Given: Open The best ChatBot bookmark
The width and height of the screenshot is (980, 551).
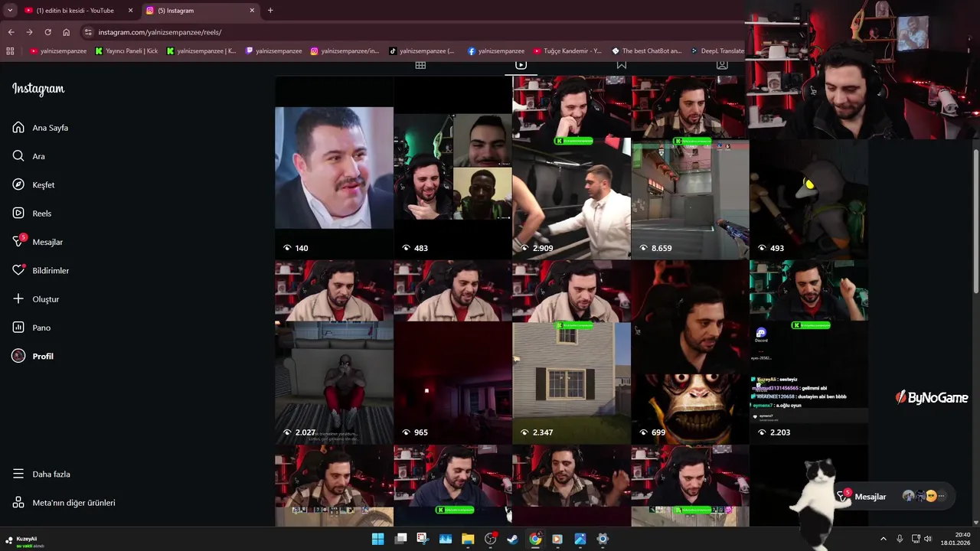Looking at the screenshot, I should tap(647, 51).
